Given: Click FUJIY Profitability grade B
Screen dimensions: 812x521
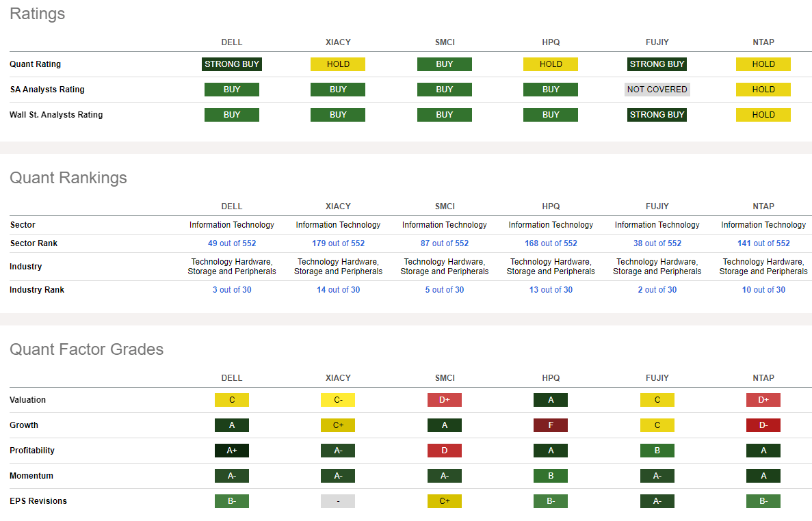Looking at the screenshot, I should click(657, 451).
